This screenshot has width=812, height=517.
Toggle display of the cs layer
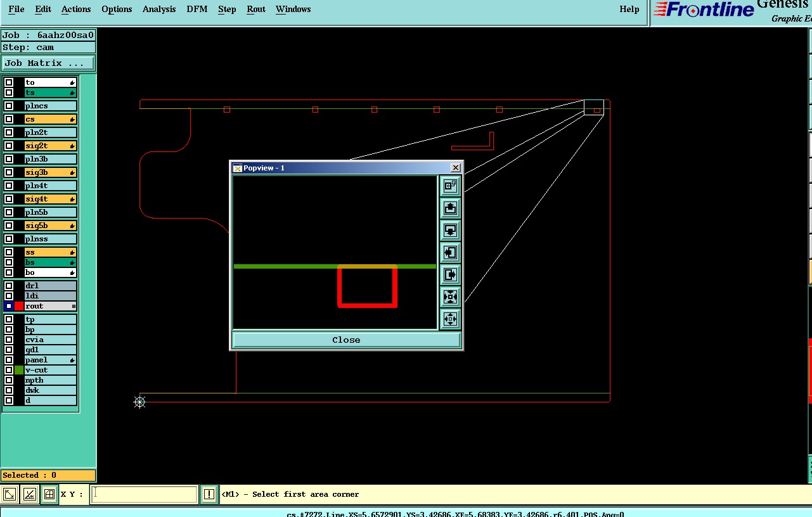point(9,119)
